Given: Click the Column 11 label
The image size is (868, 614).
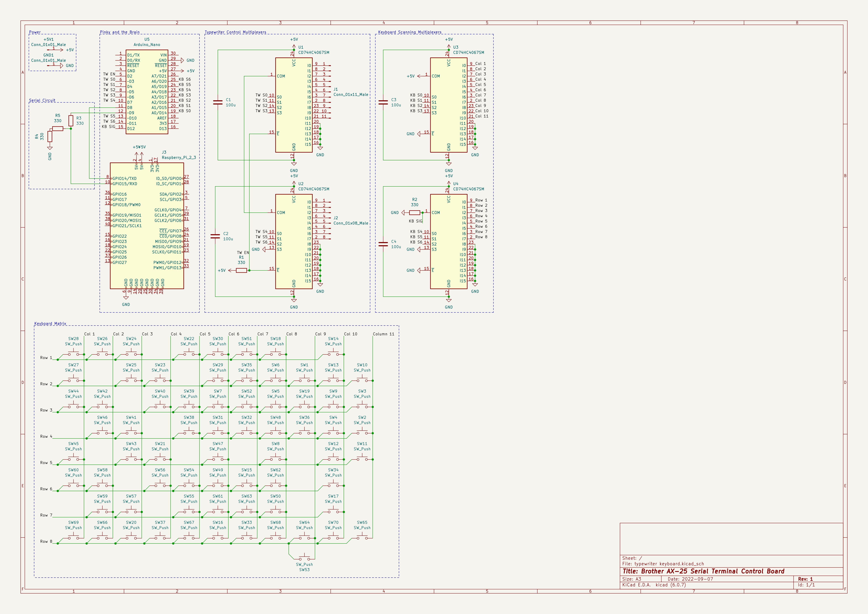Looking at the screenshot, I should pyautogui.click(x=383, y=334).
